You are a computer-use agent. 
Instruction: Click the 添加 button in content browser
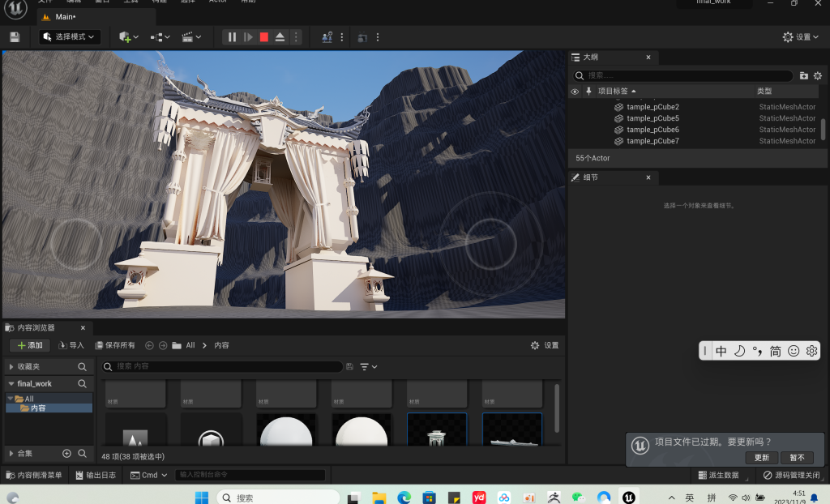30,345
